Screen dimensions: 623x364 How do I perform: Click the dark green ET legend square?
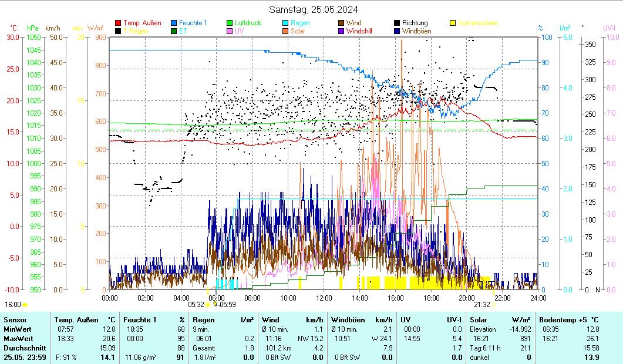coord(174,31)
